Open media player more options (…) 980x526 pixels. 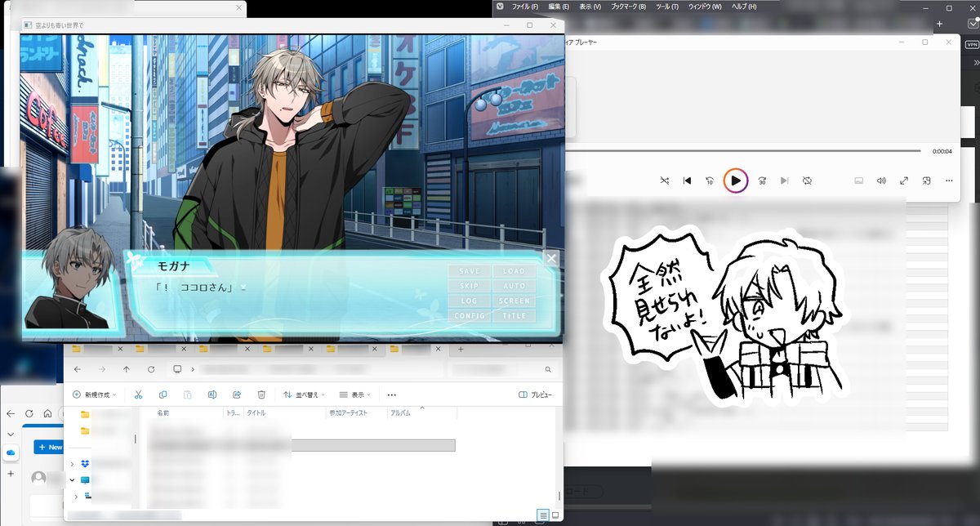point(950,181)
